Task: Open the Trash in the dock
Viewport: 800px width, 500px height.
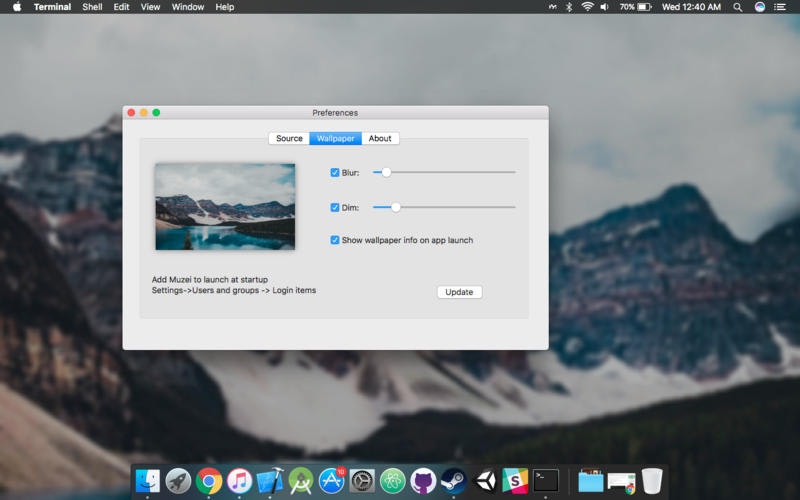Action: point(652,481)
